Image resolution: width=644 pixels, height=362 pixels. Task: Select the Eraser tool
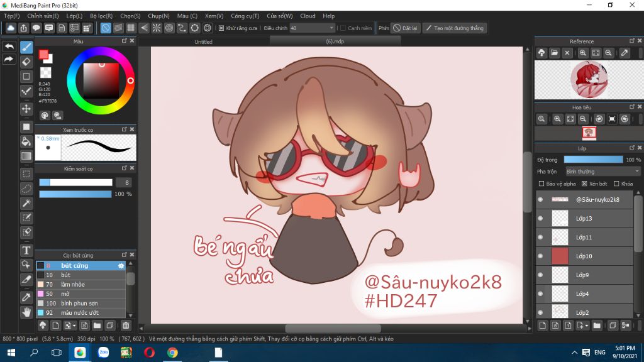(x=26, y=62)
